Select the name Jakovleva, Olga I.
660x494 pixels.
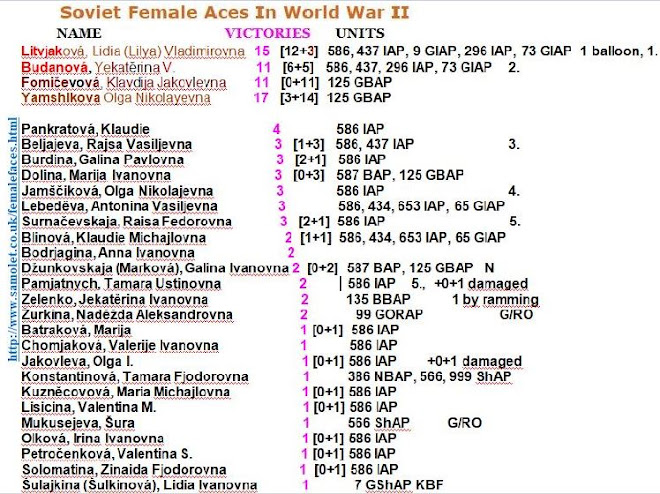point(77,361)
